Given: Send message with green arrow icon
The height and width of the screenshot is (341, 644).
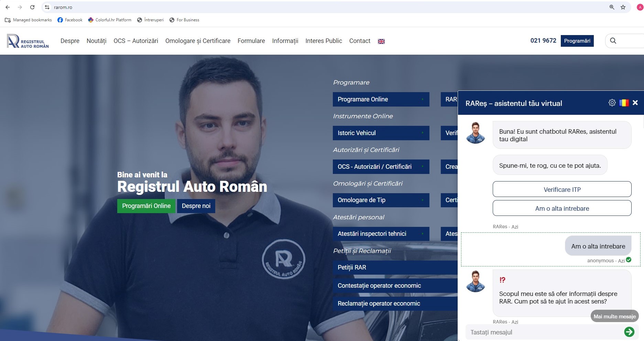Looking at the screenshot, I should 629,332.
